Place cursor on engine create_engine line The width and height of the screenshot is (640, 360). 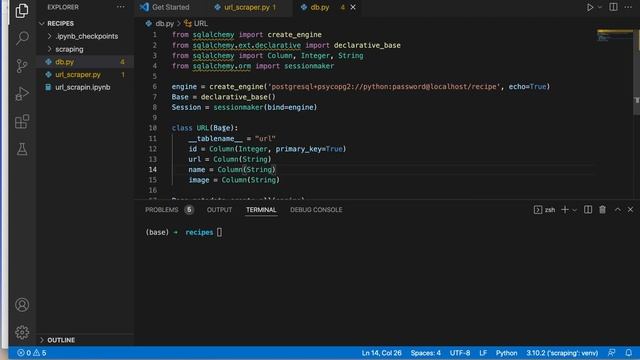(361, 87)
